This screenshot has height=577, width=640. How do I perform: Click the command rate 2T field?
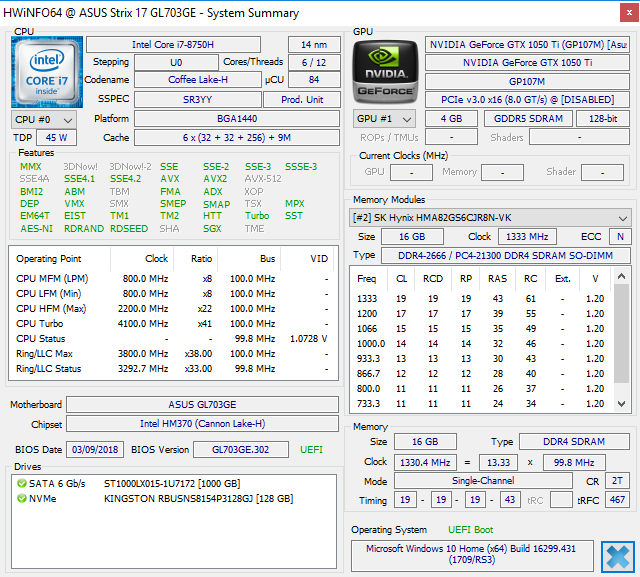click(617, 481)
